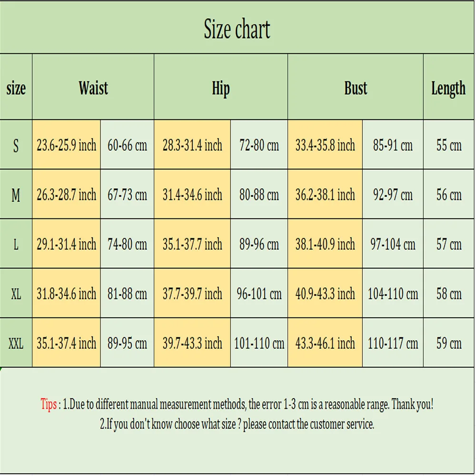Click the contact customer service tip text
Viewport: 476px width, 476px height.
(x=237, y=424)
